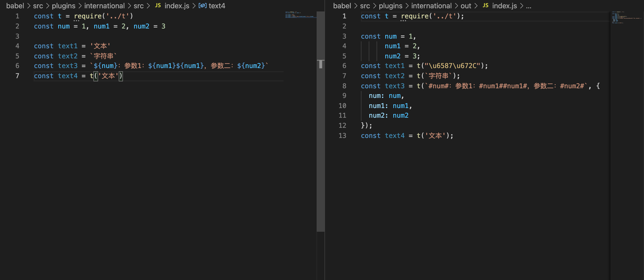Click the text4 variable symbol icon in breadcrumb
The width and height of the screenshot is (644, 280).
202,6
